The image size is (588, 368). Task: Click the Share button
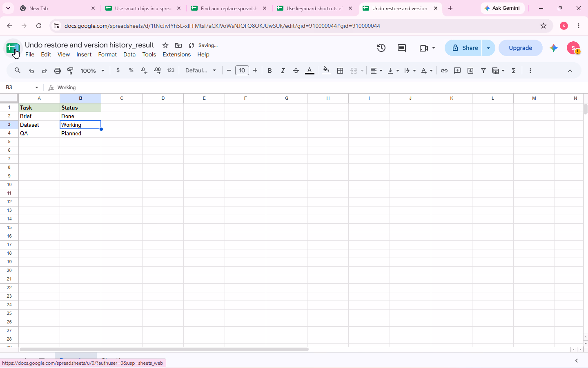click(464, 48)
